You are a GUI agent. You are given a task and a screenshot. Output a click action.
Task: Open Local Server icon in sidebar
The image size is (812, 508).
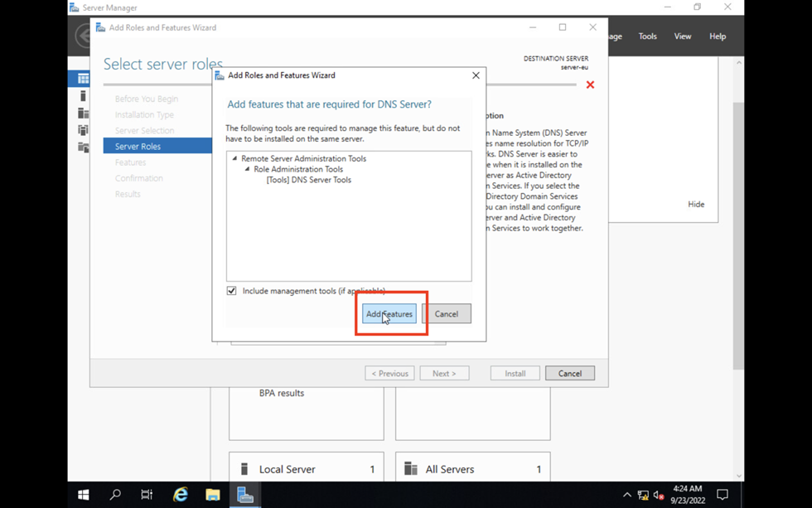(83, 96)
